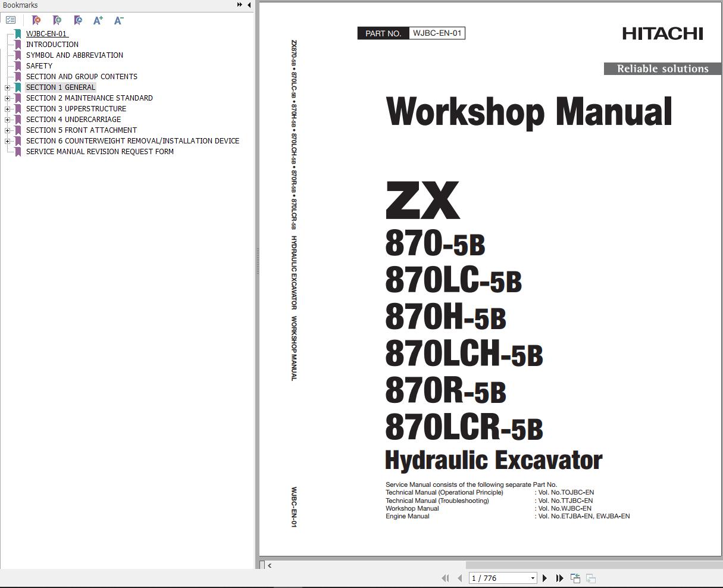Screen dimensions: 723x588
Task: Go to the first page
Action: click(445, 578)
